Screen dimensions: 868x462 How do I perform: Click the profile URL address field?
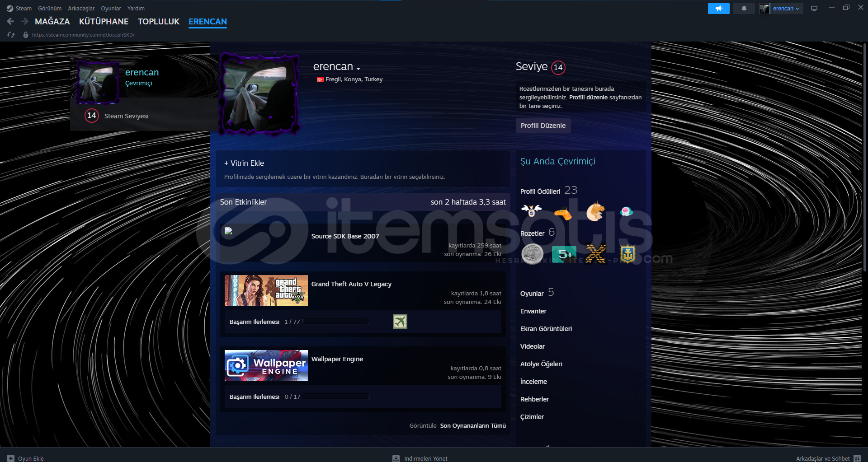tap(83, 34)
